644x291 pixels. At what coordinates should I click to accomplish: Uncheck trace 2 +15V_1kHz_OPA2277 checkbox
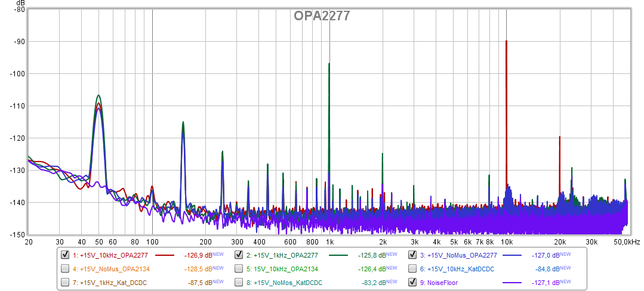239,255
